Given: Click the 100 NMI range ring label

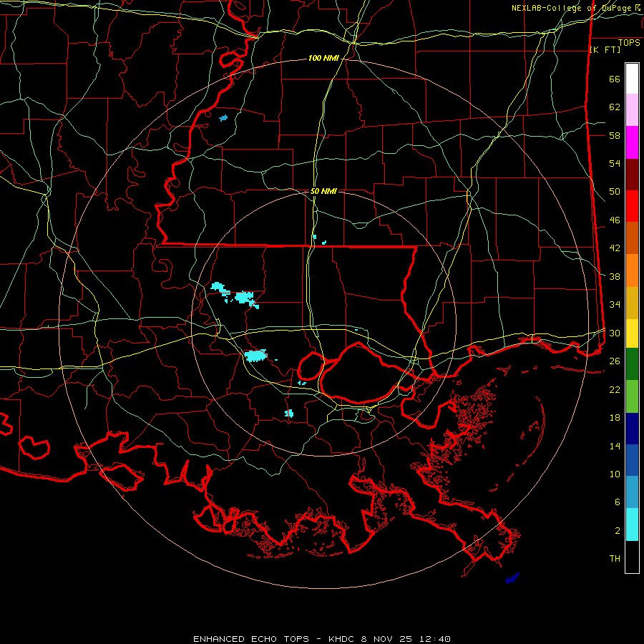Looking at the screenshot, I should pos(323,59).
